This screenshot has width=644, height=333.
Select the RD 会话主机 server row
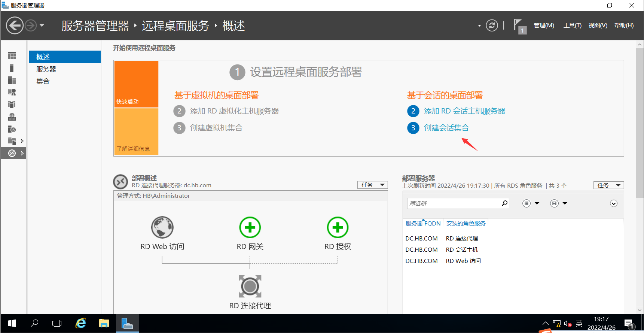(x=513, y=249)
